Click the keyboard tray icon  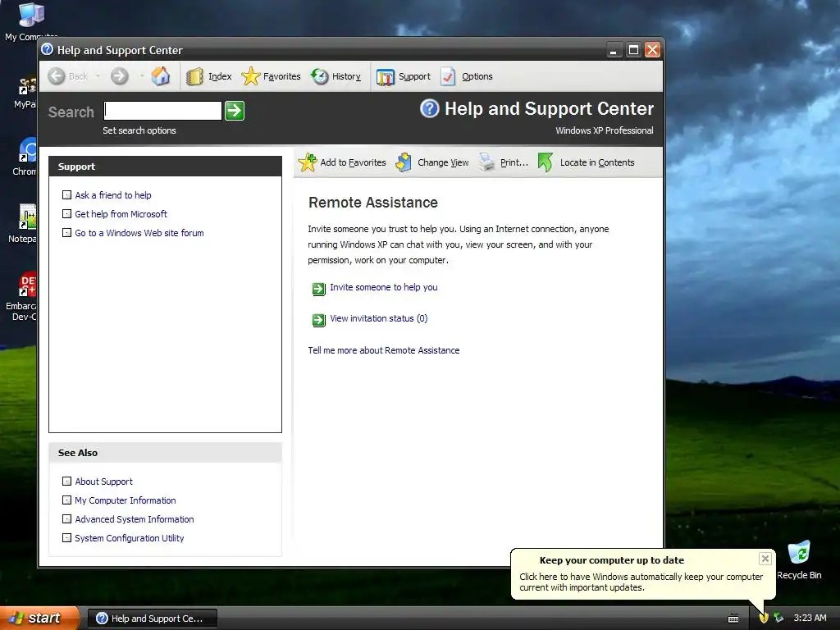click(733, 619)
